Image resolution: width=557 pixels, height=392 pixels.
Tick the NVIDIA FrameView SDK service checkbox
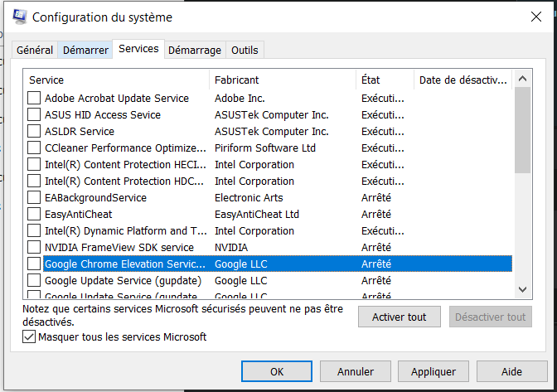coord(34,247)
